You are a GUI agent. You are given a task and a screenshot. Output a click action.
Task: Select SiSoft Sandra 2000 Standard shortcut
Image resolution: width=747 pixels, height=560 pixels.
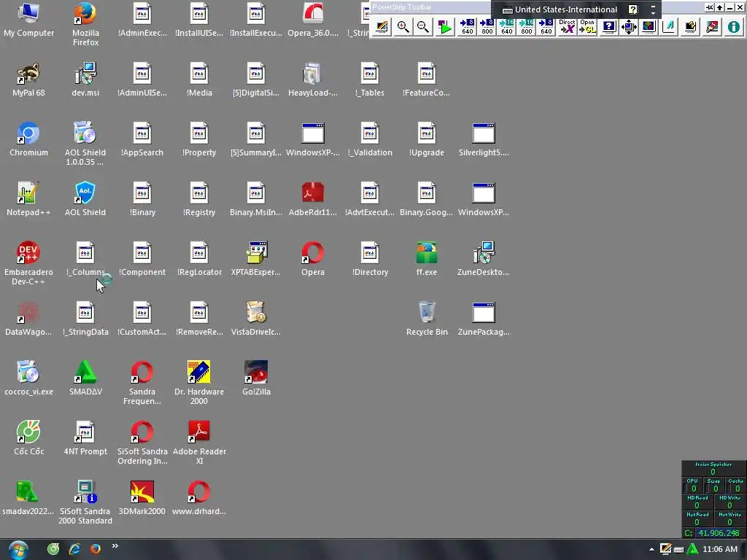coord(86,503)
